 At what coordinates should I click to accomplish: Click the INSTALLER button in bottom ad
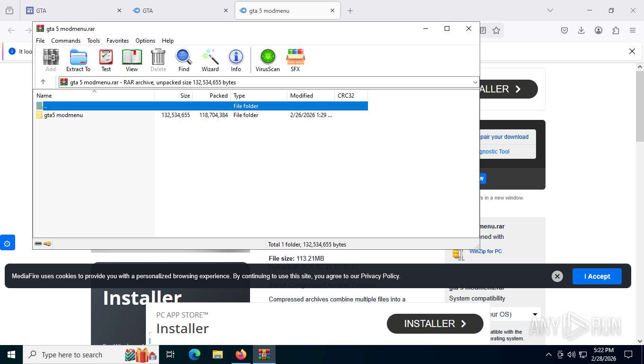[435, 324]
